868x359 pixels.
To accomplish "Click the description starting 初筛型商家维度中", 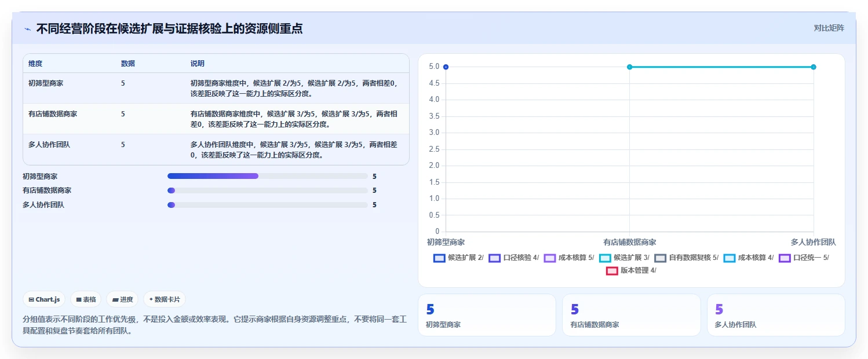I will pos(294,89).
